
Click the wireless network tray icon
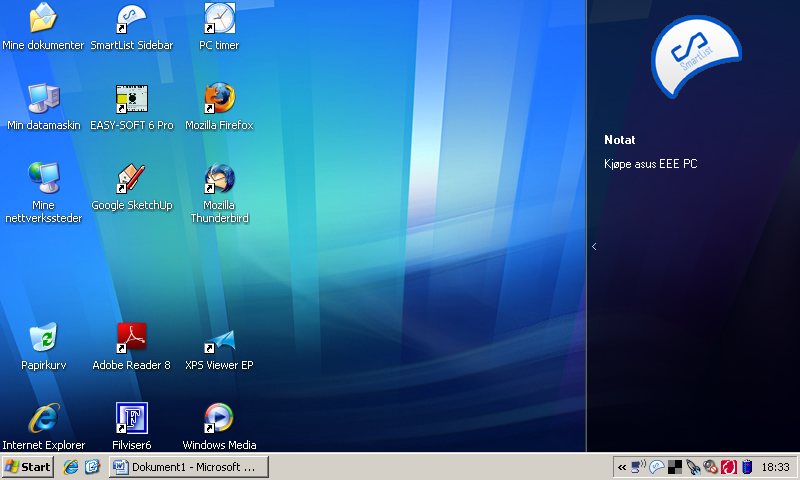[638, 467]
